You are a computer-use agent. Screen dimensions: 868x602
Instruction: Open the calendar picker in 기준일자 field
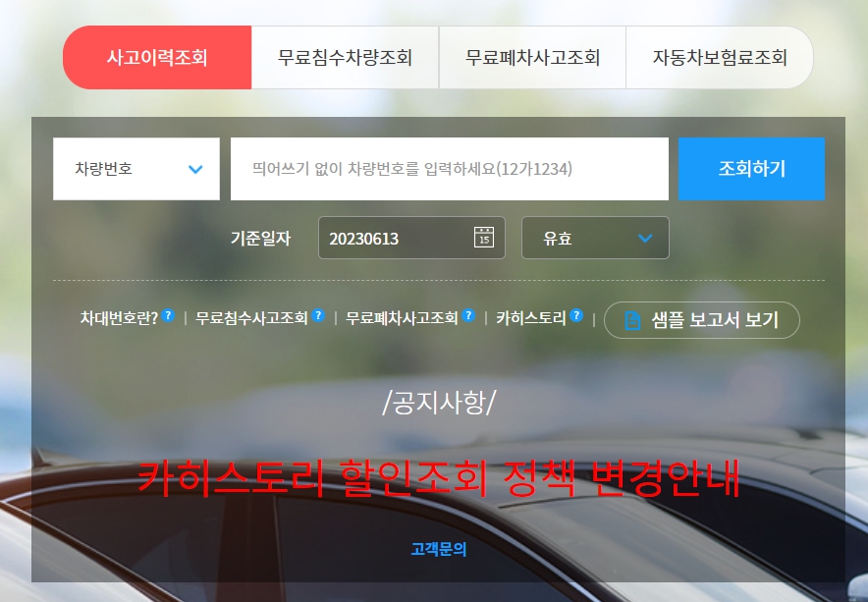pos(482,237)
